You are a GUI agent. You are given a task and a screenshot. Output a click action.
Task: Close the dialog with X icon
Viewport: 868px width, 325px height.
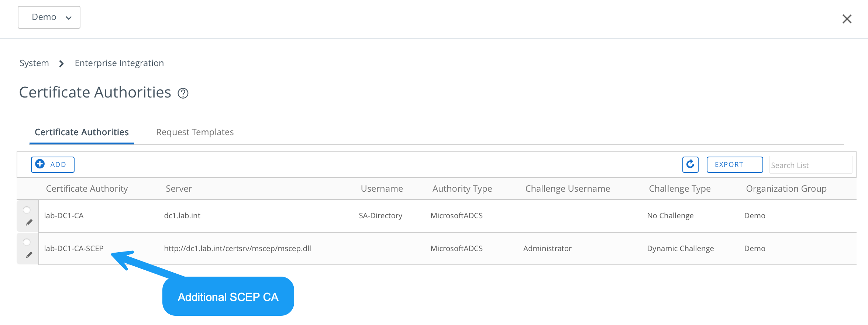(847, 19)
